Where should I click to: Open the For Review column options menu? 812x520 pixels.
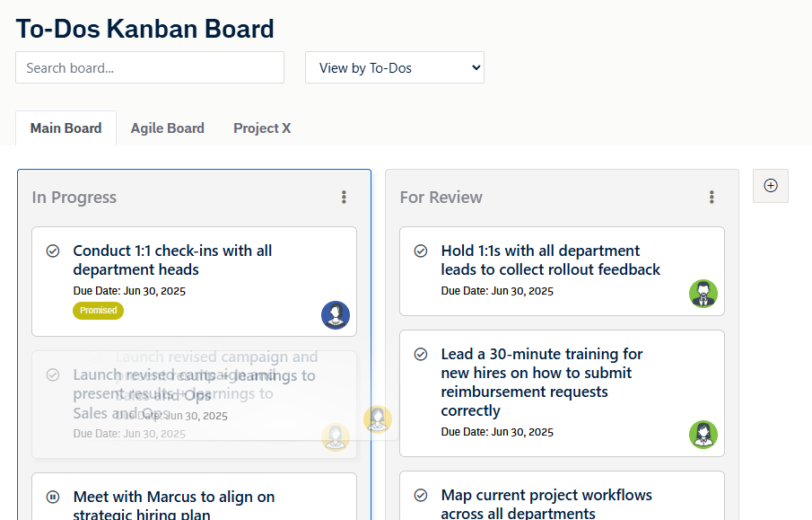(712, 198)
